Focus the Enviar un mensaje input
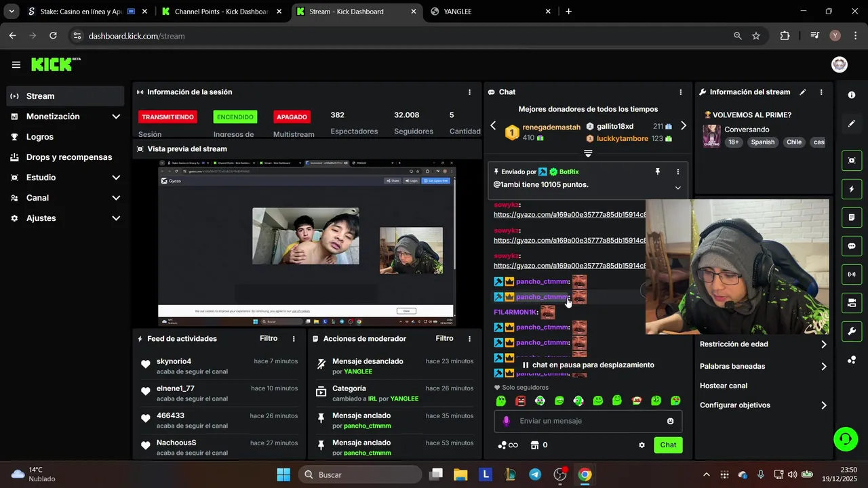This screenshot has width=868, height=488. tap(588, 421)
